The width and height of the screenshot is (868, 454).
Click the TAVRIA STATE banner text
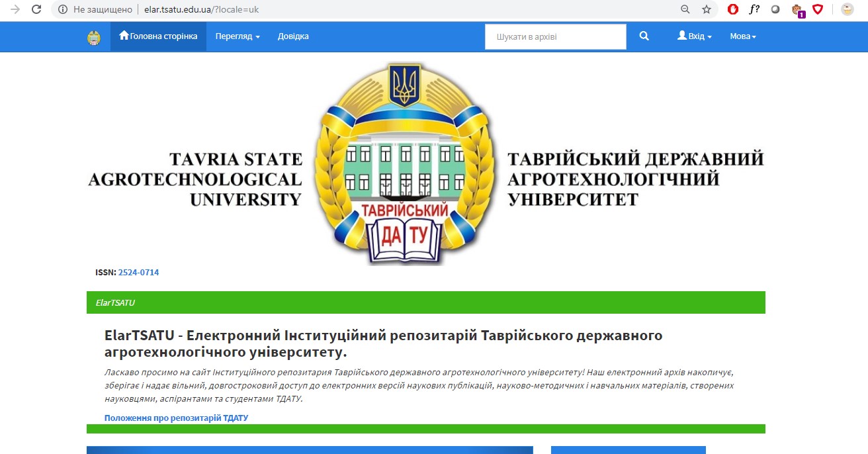[x=236, y=159]
